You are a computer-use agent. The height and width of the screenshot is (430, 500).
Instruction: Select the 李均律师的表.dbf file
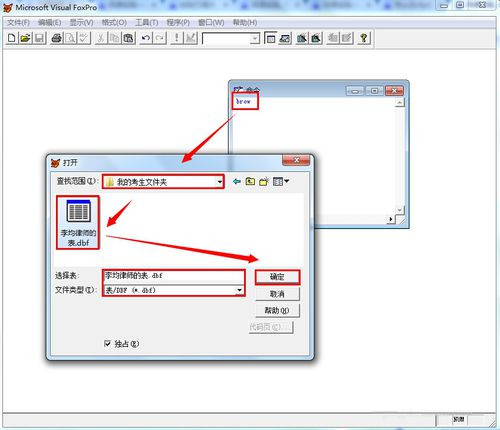point(78,223)
